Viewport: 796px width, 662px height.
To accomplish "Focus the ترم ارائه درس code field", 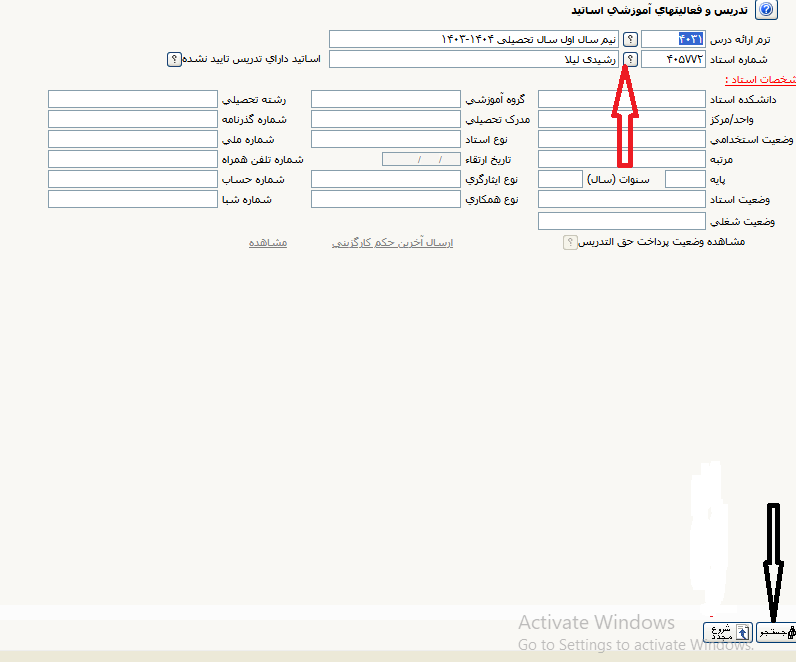I will (x=672, y=39).
